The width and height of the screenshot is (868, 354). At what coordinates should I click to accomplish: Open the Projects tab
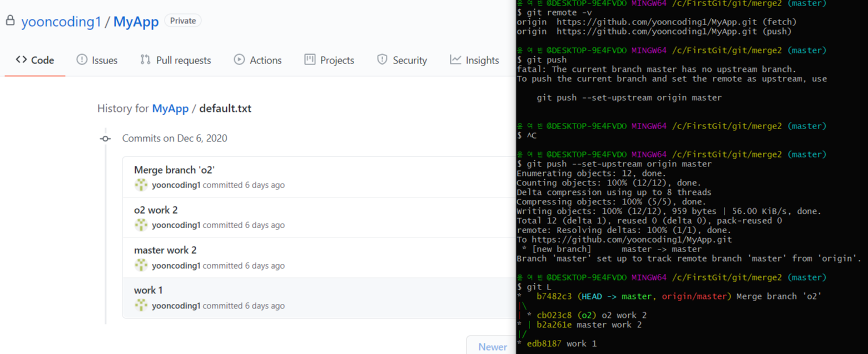(x=329, y=60)
